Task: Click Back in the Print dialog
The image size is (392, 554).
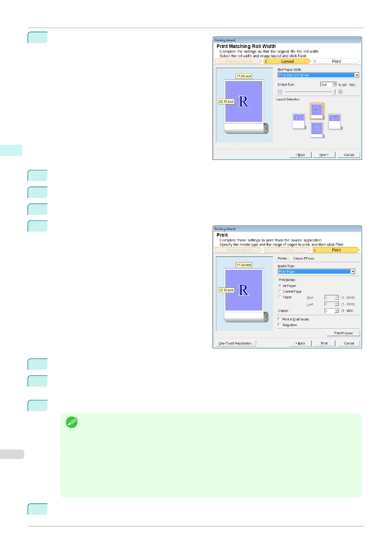Action: [x=300, y=343]
